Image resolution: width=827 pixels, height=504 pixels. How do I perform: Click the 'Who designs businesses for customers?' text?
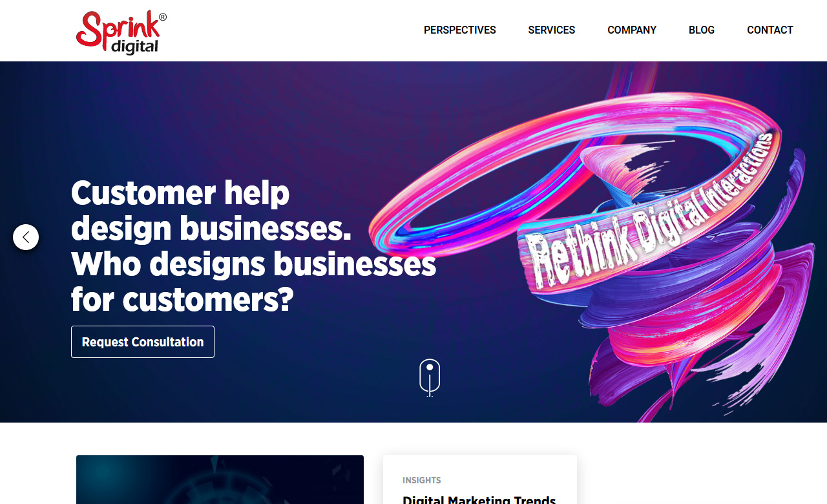pos(253,281)
